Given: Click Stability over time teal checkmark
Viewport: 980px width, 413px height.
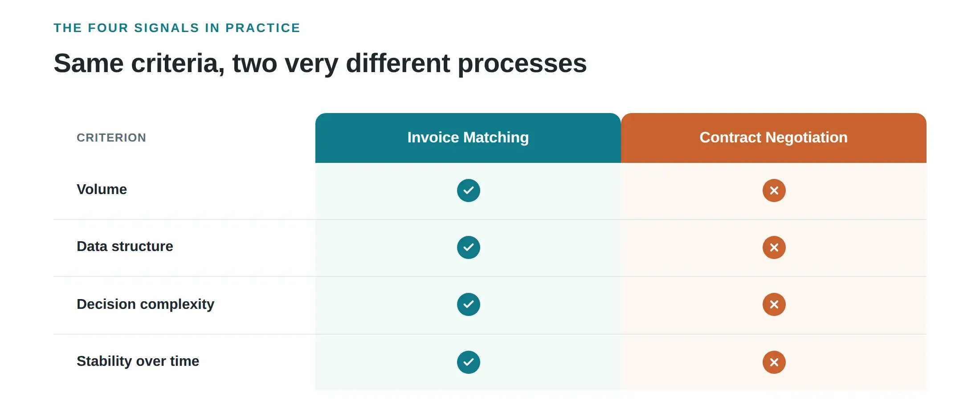Looking at the screenshot, I should click(468, 362).
